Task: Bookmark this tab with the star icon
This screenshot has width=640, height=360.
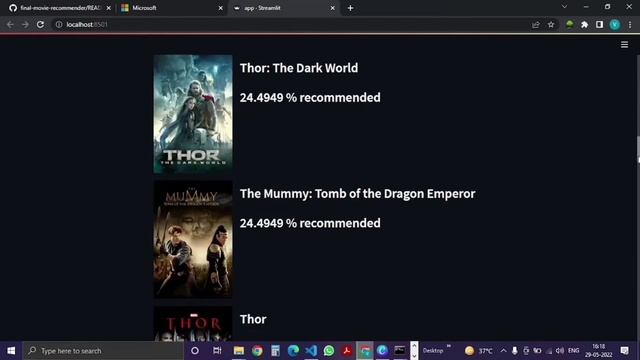Action: (x=551, y=24)
